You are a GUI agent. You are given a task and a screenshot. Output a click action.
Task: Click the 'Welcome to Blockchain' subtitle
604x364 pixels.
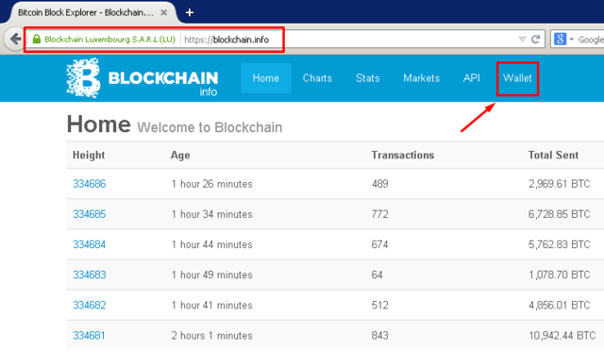[x=210, y=127]
